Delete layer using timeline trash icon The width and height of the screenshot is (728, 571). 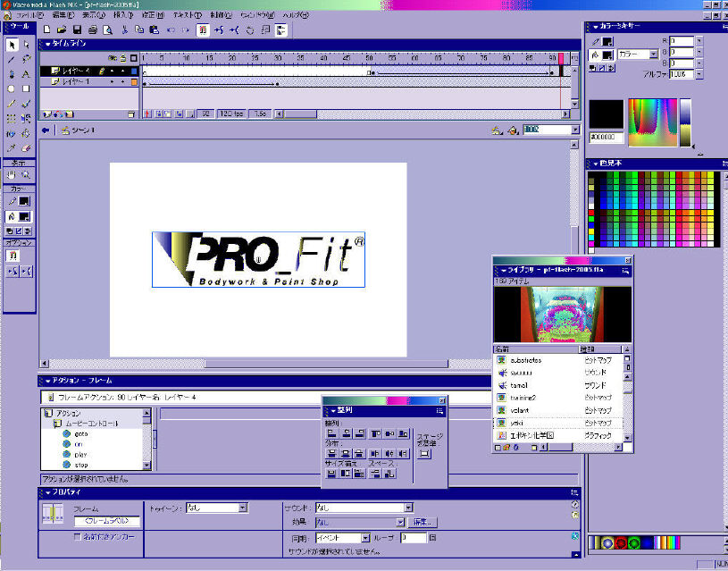131,114
